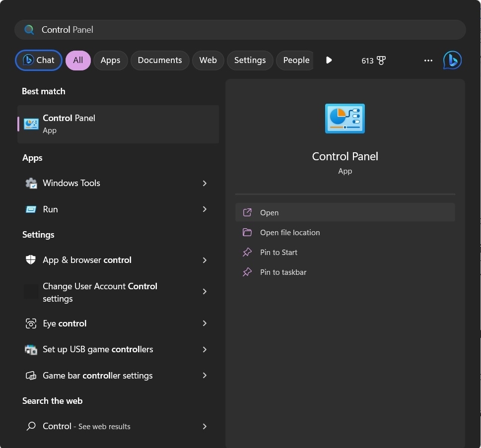Expand Game bar controller settings chevron
481x448 pixels.
(205, 376)
